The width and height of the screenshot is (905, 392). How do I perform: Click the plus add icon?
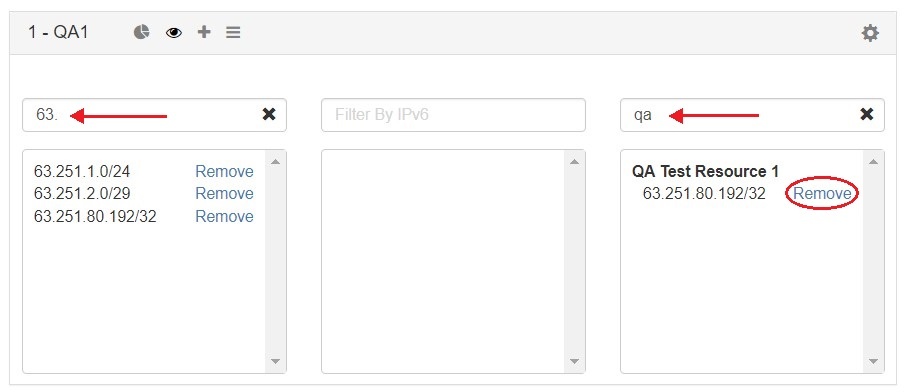(x=204, y=32)
